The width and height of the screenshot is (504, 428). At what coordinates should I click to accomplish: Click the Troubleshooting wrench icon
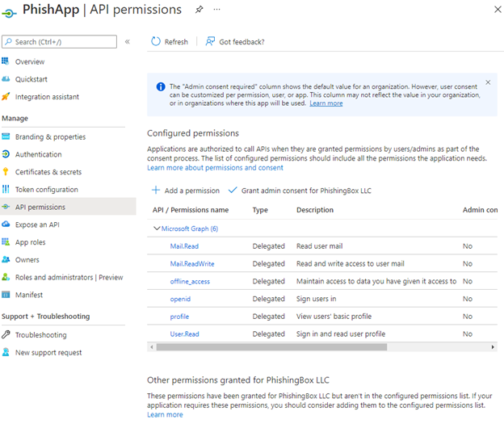pos(6,335)
